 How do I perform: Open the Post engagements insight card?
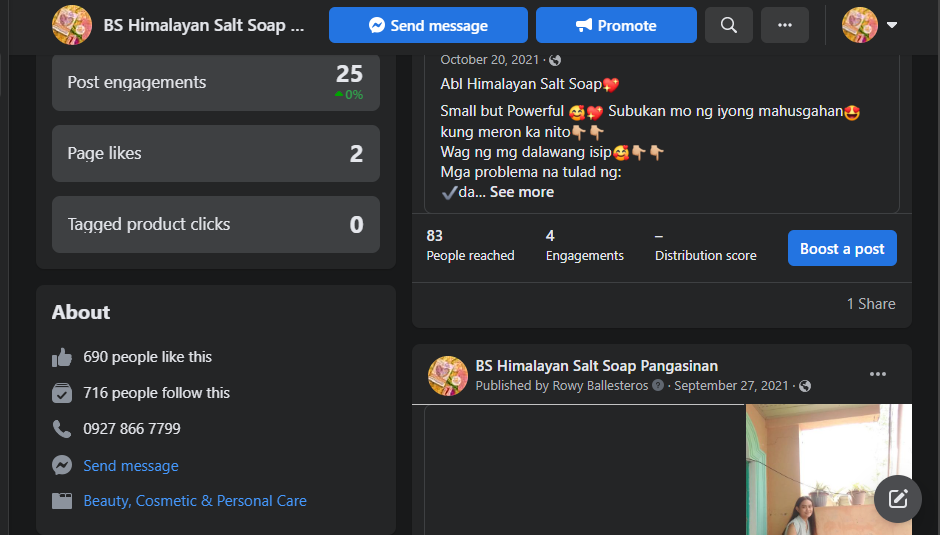coord(215,82)
